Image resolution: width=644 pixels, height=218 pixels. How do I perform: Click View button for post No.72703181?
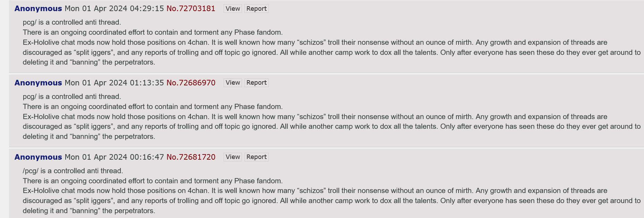233,9
